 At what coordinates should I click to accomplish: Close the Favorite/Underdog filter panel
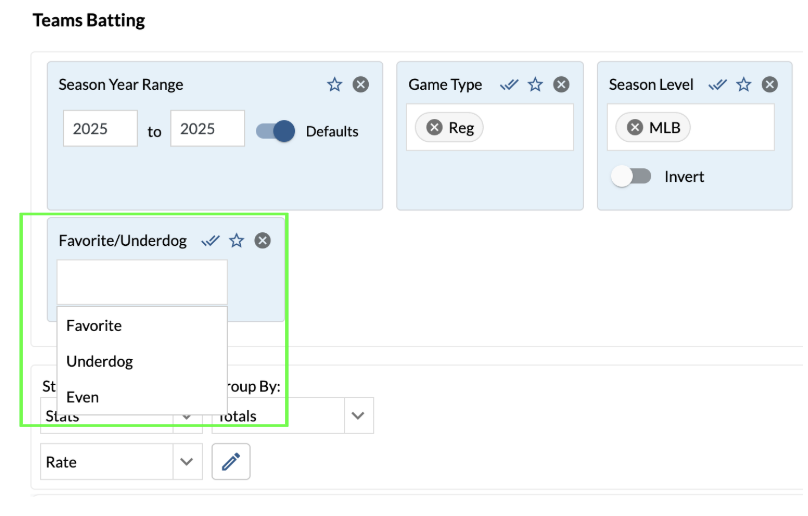click(x=263, y=240)
